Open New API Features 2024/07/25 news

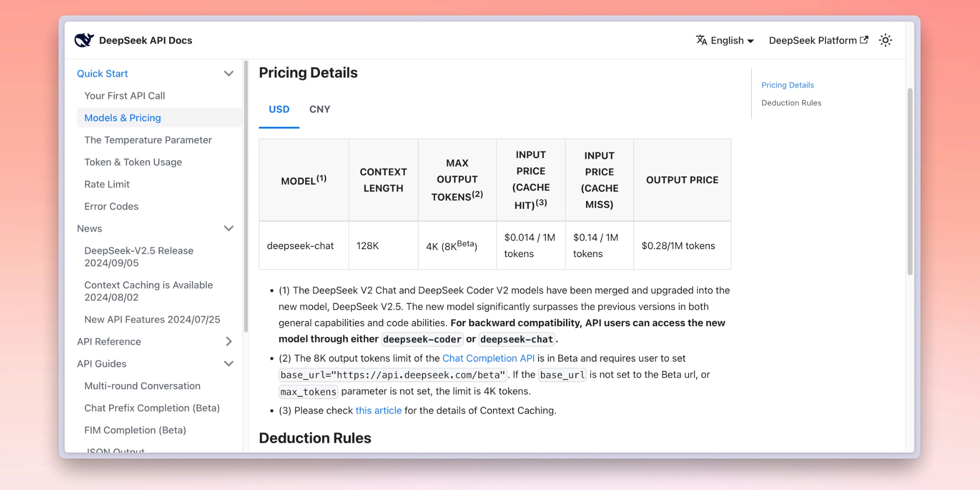[152, 319]
